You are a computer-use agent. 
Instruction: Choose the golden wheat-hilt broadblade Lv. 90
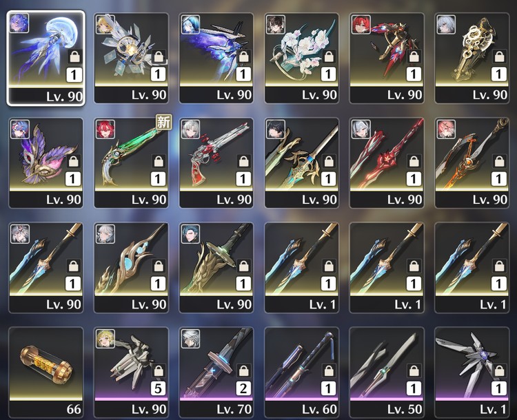click(x=216, y=267)
